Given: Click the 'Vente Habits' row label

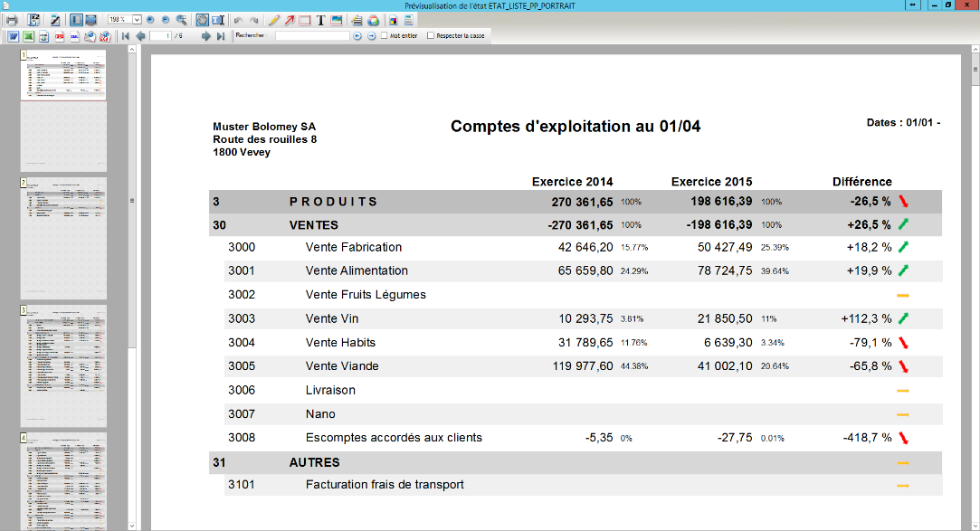Looking at the screenshot, I should (x=340, y=342).
